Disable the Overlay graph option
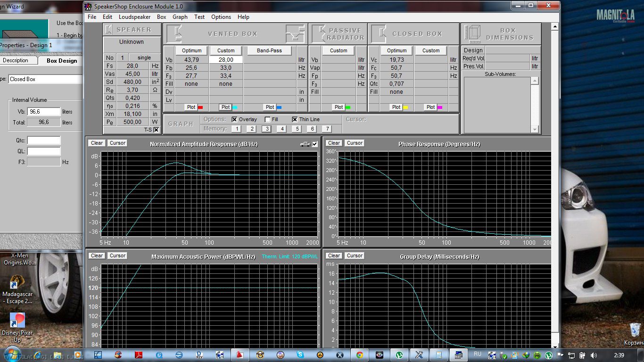Viewport: 644px width, 362px height. [x=234, y=120]
